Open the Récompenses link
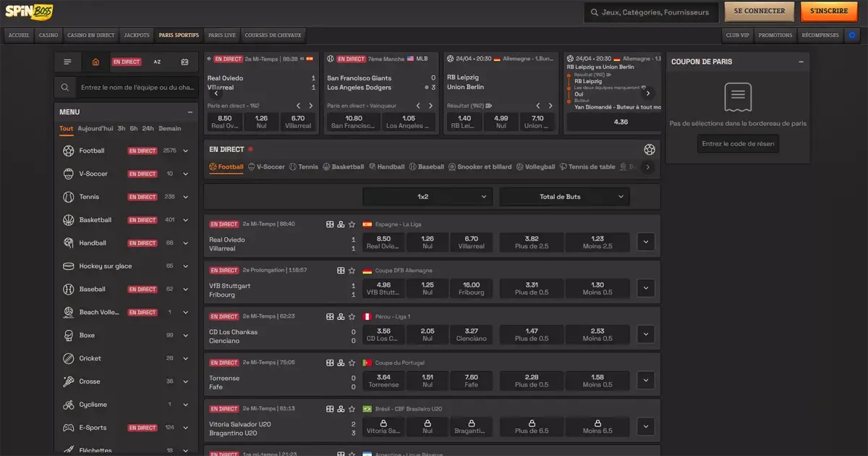 pyautogui.click(x=820, y=35)
